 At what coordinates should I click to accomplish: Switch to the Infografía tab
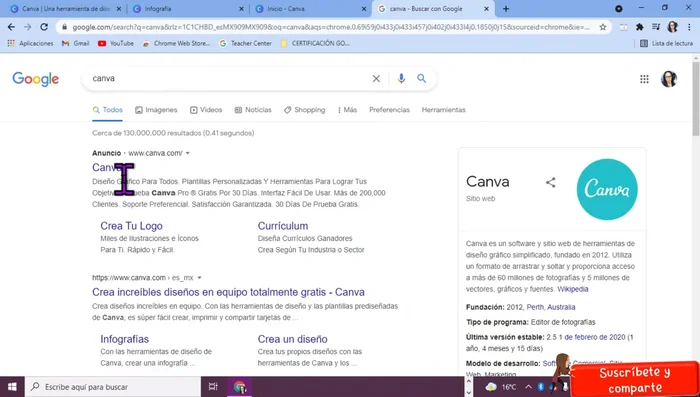tap(188, 8)
